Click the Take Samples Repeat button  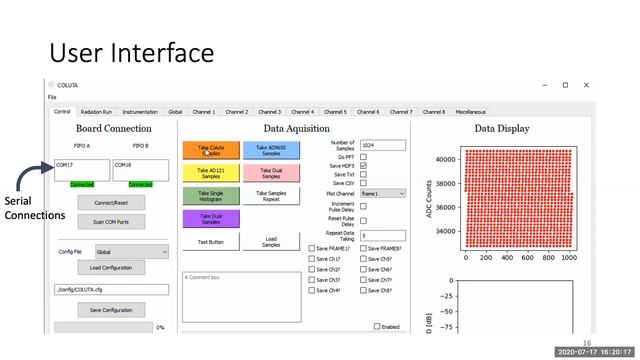pos(271,196)
